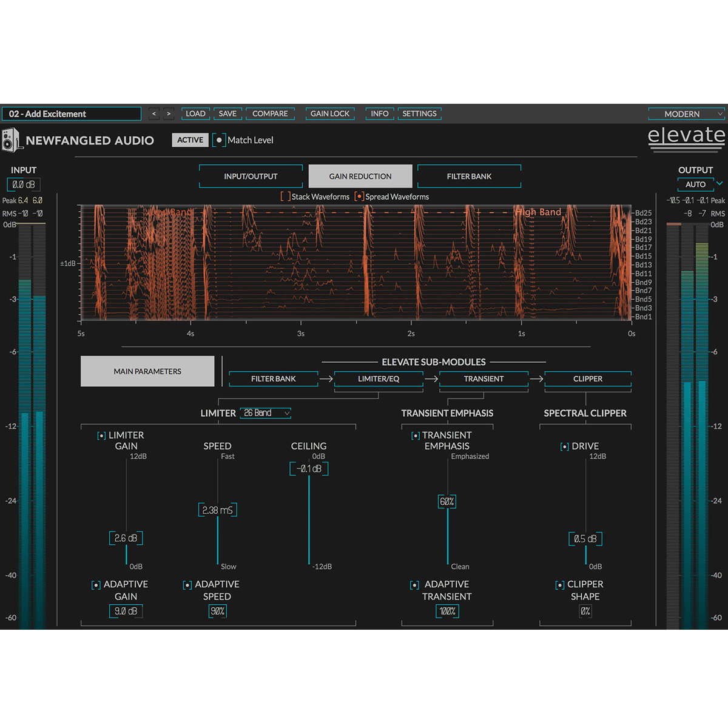Click the output Peak -0.5 readout
Screen dimensions: 728x728
[x=673, y=200]
